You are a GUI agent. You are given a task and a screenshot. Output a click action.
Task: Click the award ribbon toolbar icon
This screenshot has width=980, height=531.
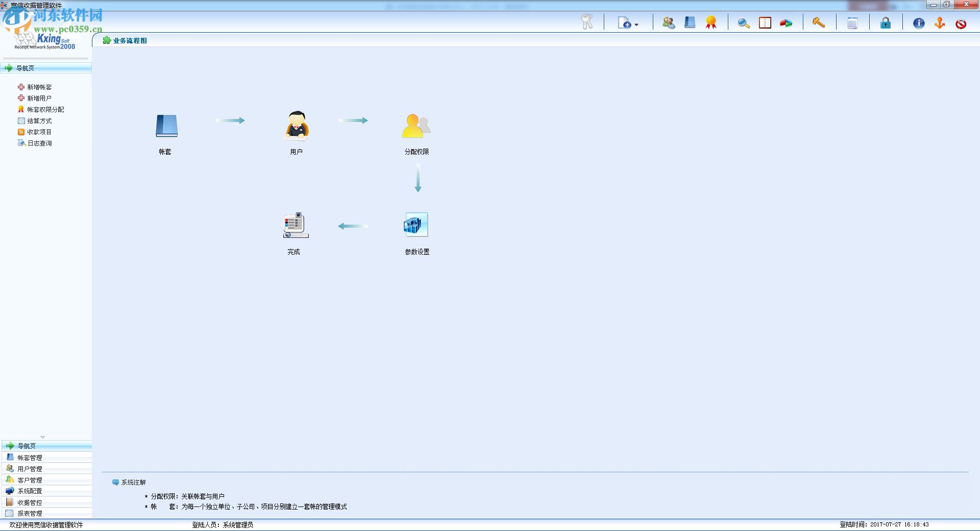[711, 22]
